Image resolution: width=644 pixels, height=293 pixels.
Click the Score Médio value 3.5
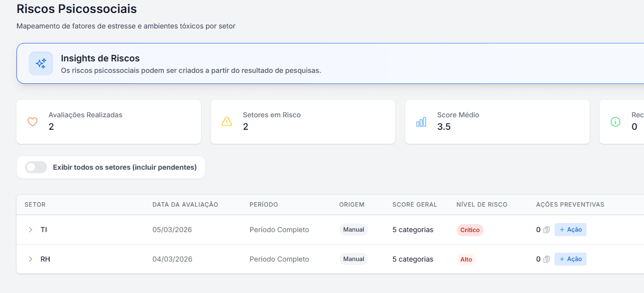point(444,126)
